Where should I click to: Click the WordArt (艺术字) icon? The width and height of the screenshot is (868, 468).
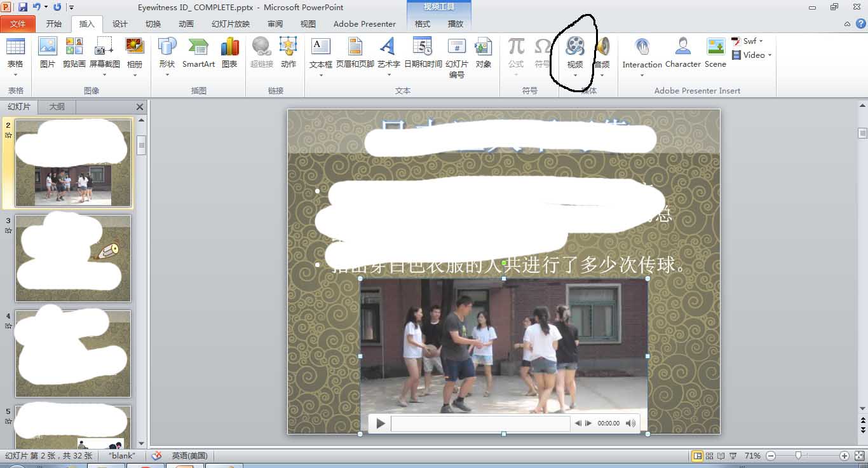(388, 46)
